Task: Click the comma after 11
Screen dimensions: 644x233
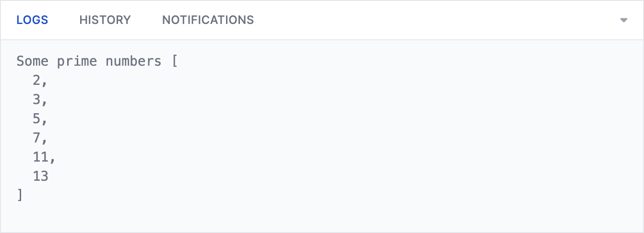Action: [x=53, y=159]
